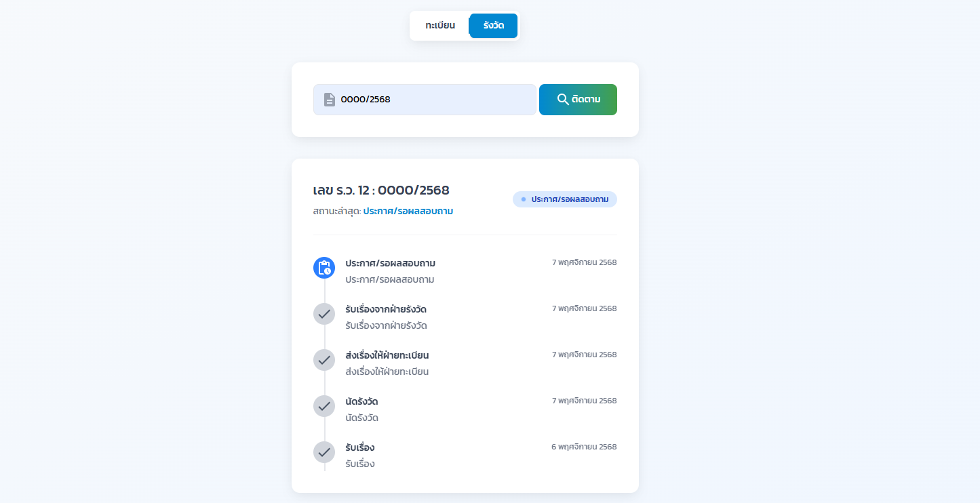
Task: Click the bold timeline title ประกาศ/รอผลสอบถาม
Action: tap(390, 263)
